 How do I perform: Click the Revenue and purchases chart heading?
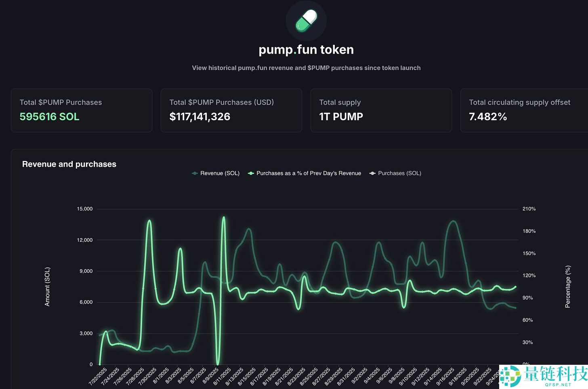click(x=69, y=164)
